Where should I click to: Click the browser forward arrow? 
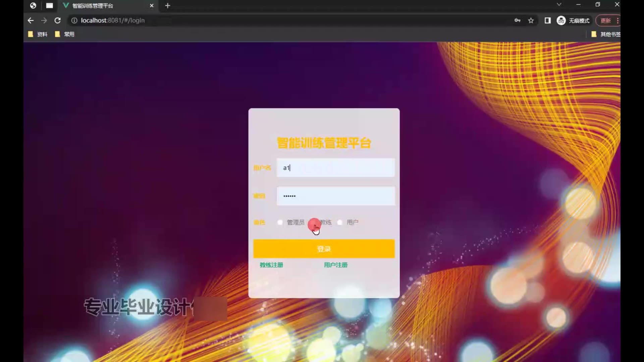click(x=44, y=20)
